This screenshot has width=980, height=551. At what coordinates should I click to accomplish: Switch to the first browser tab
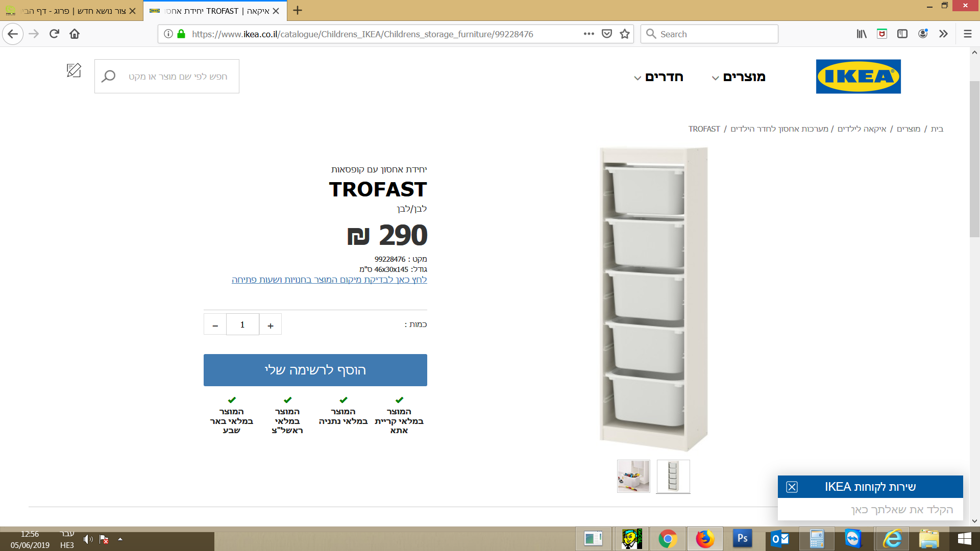[x=71, y=11]
